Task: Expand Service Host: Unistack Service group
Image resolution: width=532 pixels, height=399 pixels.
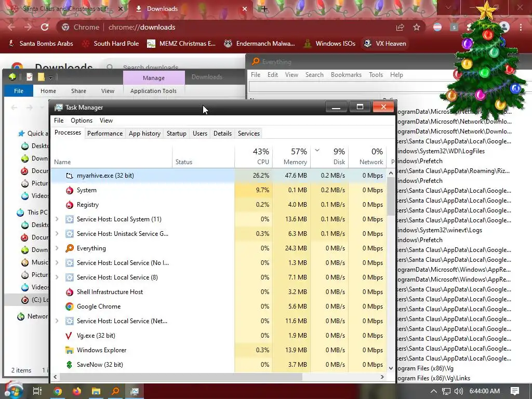Action: 57,234
